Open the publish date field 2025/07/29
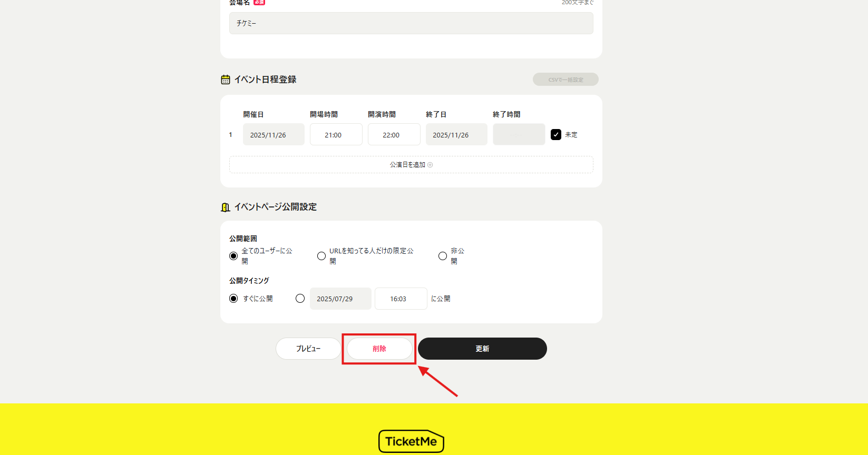Screen dimensions: 868x455 340,299
